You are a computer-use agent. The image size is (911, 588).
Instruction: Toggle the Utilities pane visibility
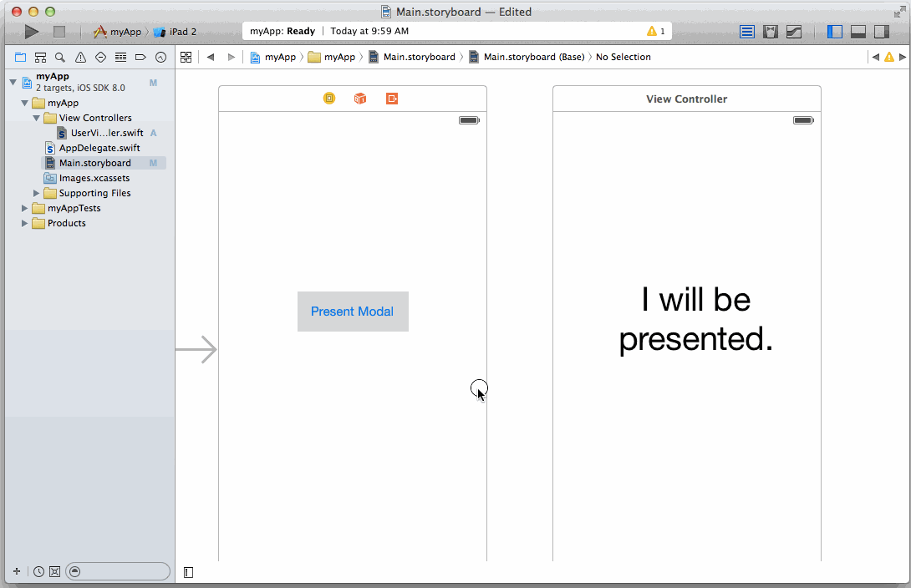click(882, 32)
